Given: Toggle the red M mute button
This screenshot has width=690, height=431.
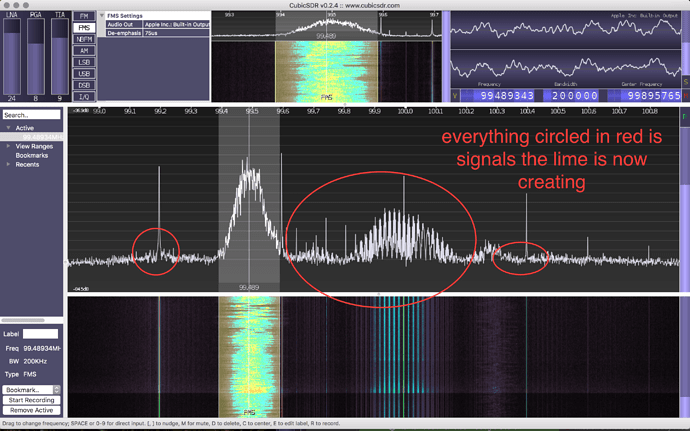Looking at the screenshot, I should [686, 95].
